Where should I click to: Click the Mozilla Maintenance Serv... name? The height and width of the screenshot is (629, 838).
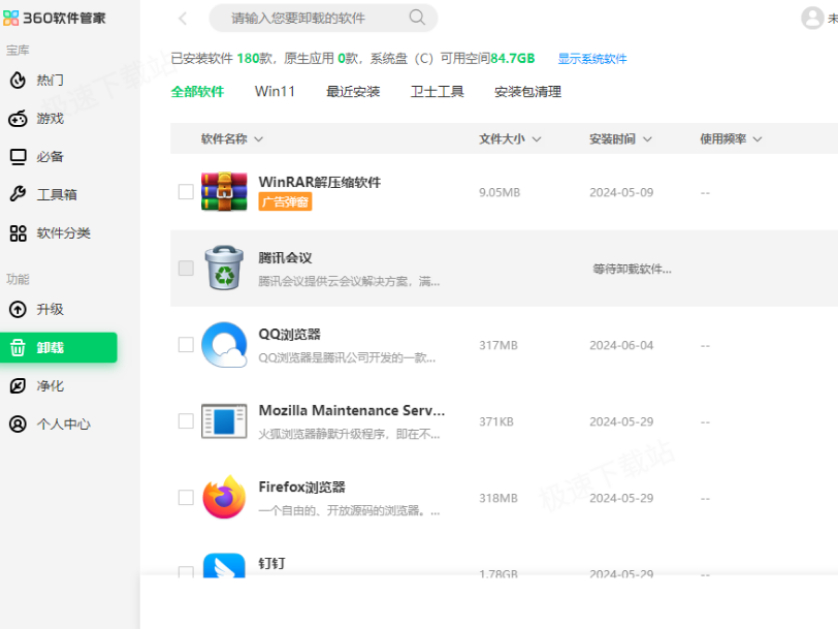[352, 410]
